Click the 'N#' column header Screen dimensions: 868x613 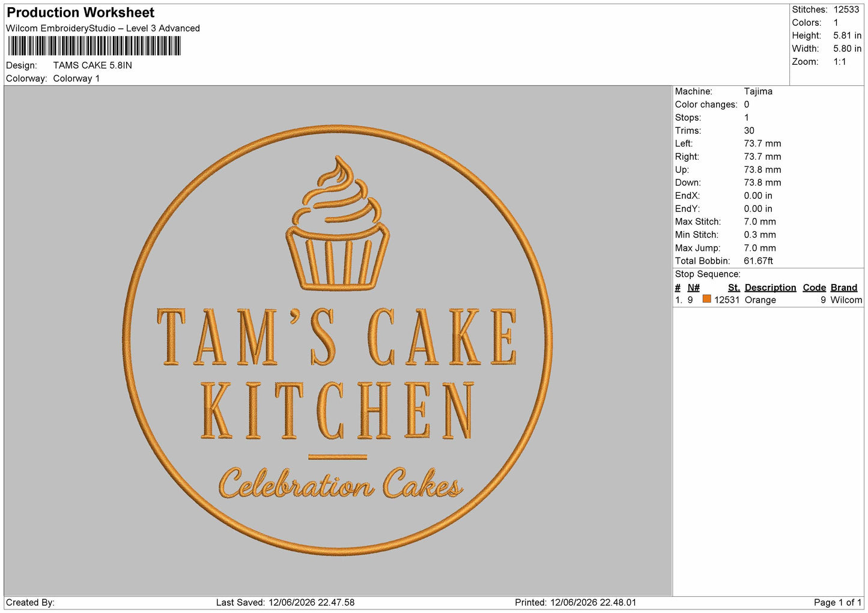click(x=693, y=288)
